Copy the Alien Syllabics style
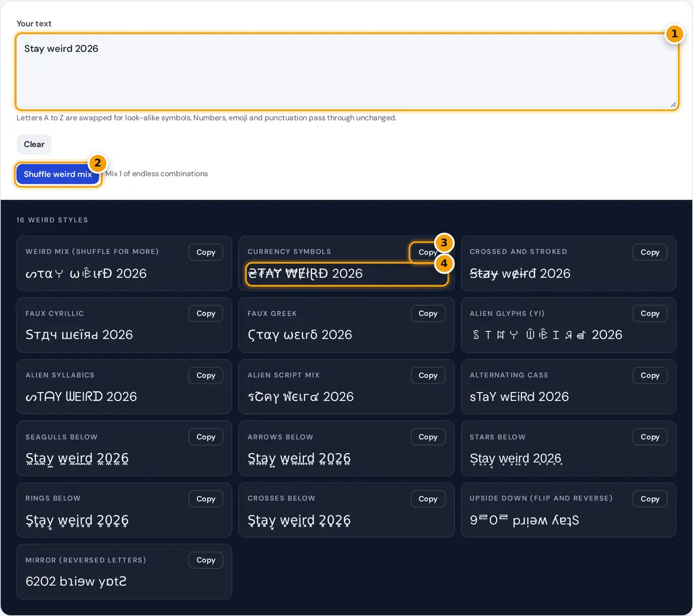Image resolution: width=693 pixels, height=616 pixels. (206, 375)
